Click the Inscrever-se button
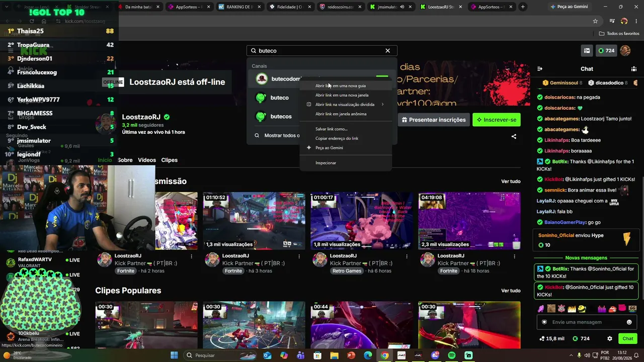 pos(497,120)
